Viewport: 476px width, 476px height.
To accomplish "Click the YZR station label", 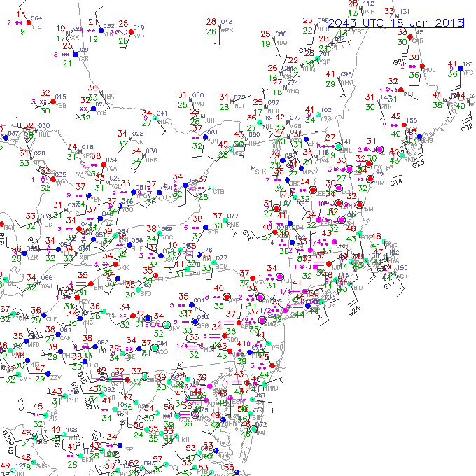I will point(32,258).
